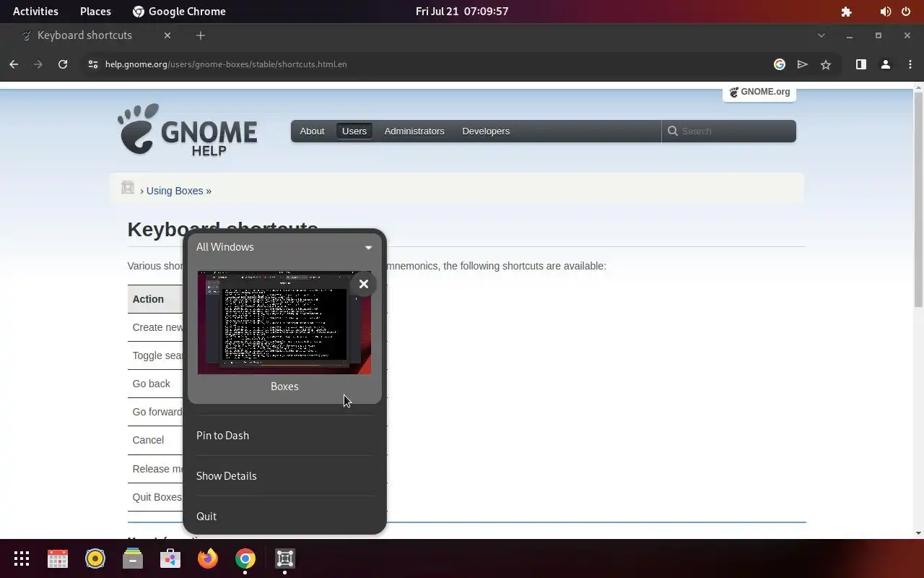
Task: Go back using the browser back arrow
Action: click(14, 64)
